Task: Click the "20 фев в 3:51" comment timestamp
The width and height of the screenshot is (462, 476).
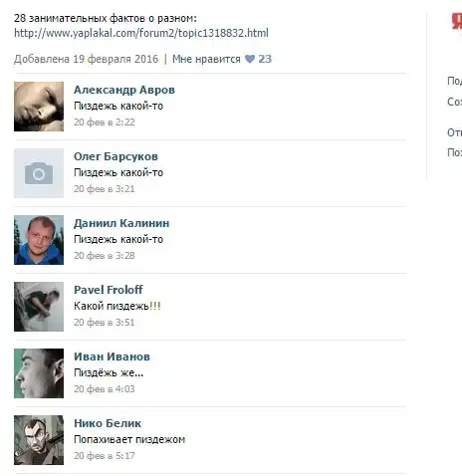Action: (x=105, y=323)
